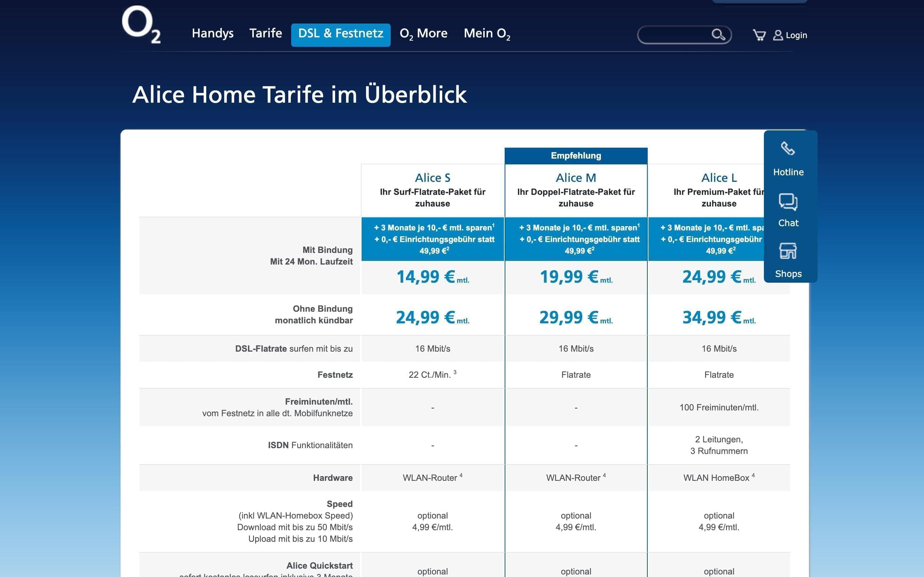Open the Mein O2 menu
Viewport: 924px width, 577px height.
point(487,34)
